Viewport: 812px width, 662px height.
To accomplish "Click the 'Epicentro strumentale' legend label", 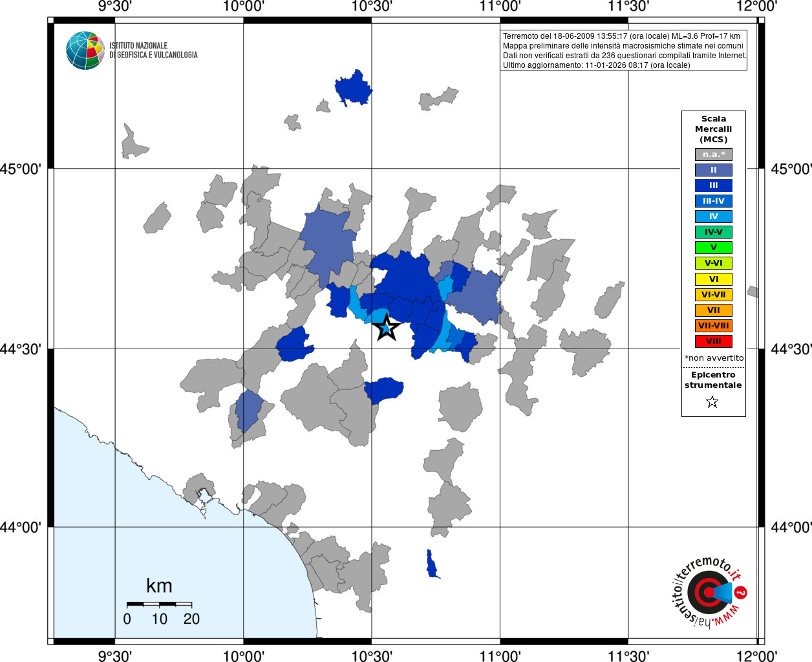I will tap(713, 380).
